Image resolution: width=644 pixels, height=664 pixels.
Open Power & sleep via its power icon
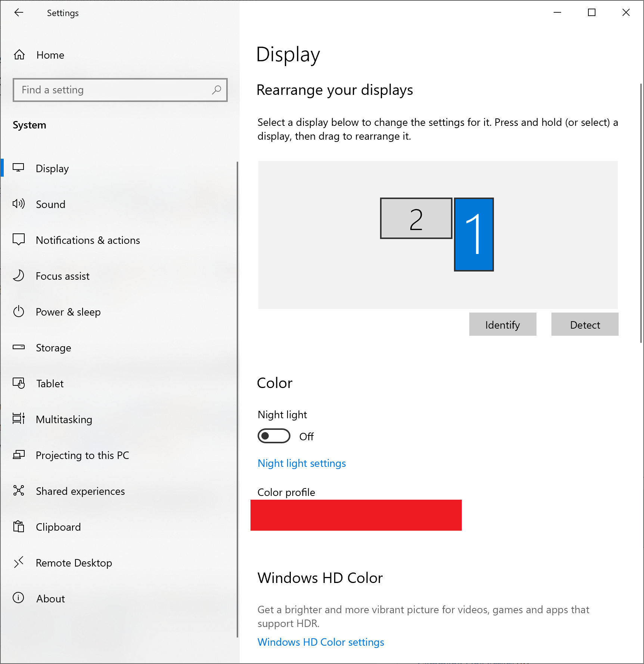tap(19, 311)
